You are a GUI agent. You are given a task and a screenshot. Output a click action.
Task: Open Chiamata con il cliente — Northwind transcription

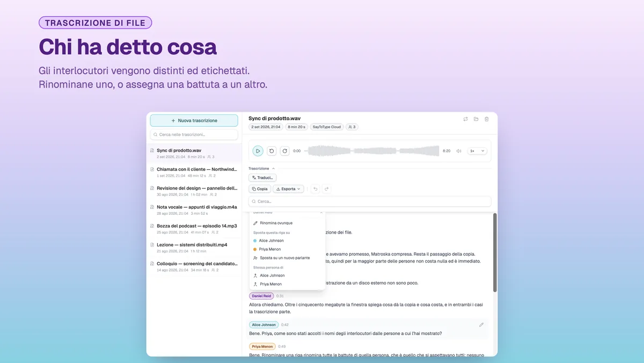pyautogui.click(x=194, y=172)
